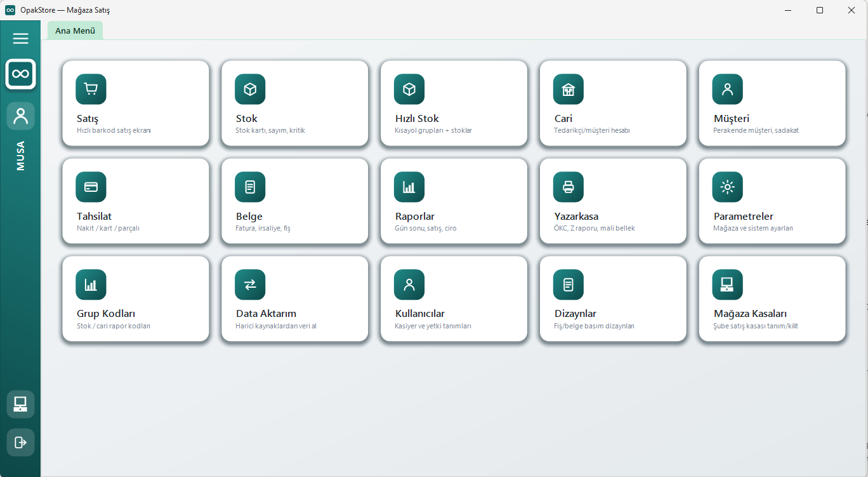The width and height of the screenshot is (868, 477).
Task: Click the chart icon on the Grup Kodları card
Action: pyautogui.click(x=91, y=285)
